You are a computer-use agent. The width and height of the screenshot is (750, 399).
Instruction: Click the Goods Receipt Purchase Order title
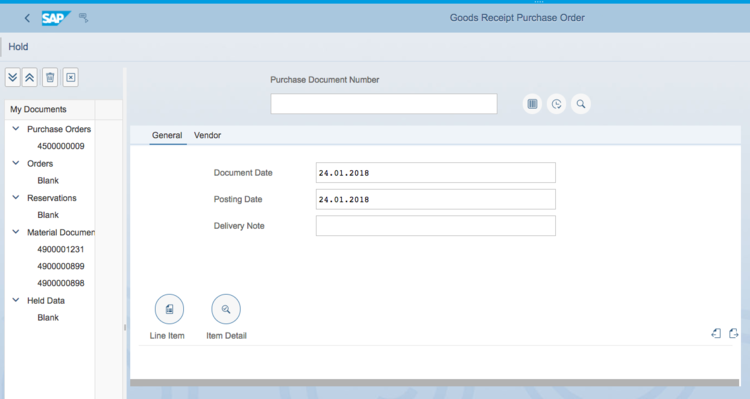(517, 18)
